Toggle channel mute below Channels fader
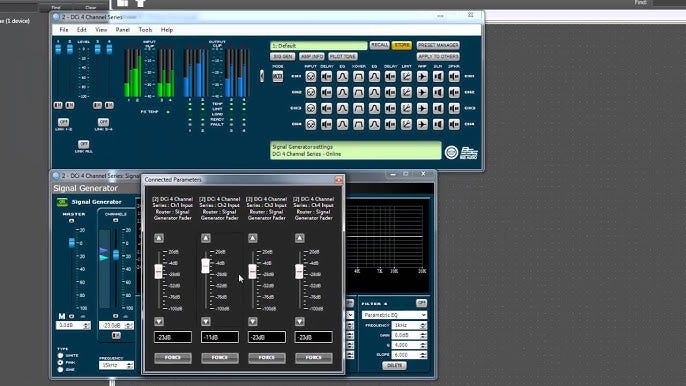Image resolution: width=686 pixels, height=386 pixels. pyautogui.click(x=116, y=335)
